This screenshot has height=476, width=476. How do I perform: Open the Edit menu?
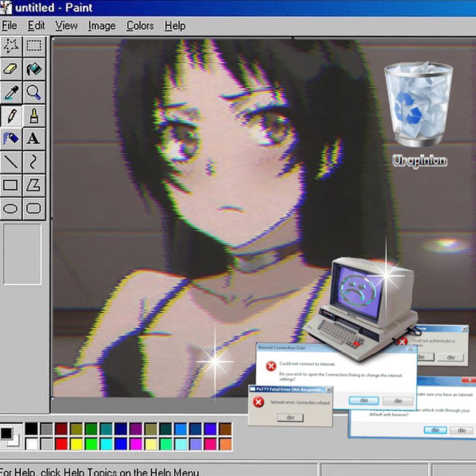tap(36, 26)
